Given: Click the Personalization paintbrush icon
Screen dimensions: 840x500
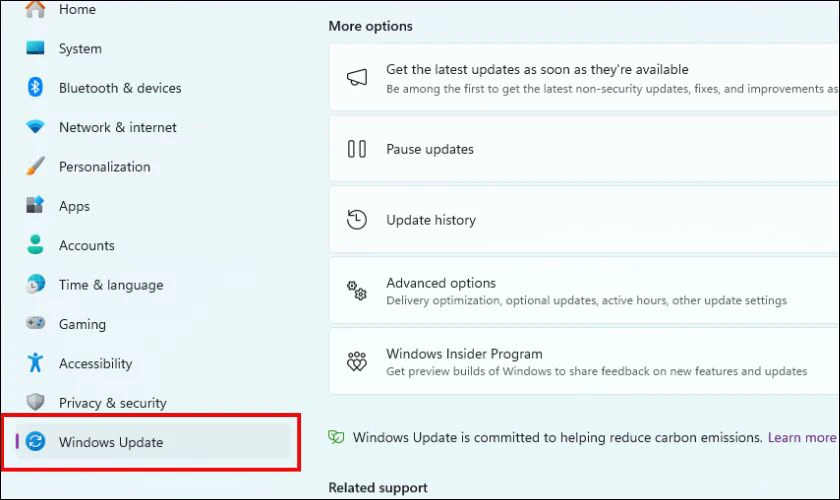Looking at the screenshot, I should 35,166.
